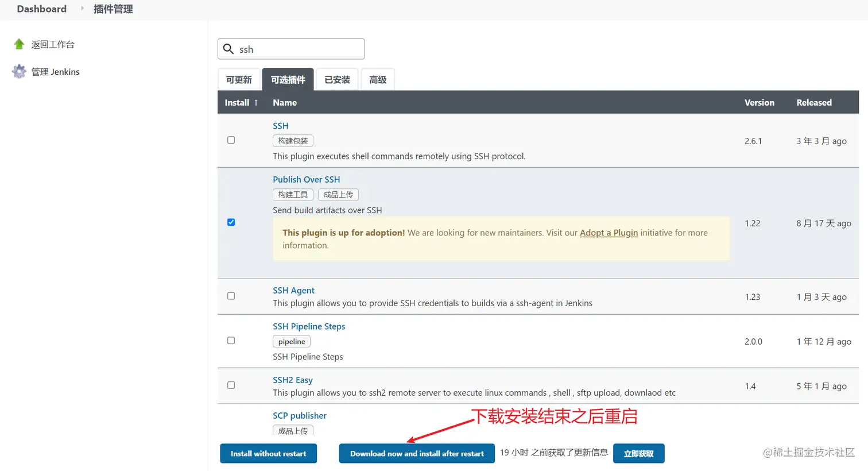Select the 可选插件 tab
The width and height of the screenshot is (868, 471).
click(288, 80)
